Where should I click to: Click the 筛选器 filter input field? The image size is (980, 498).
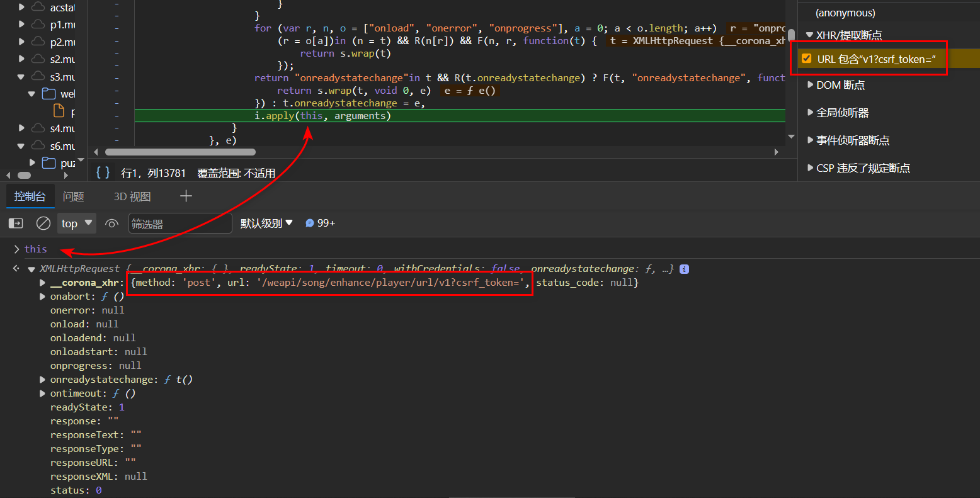tap(180, 224)
